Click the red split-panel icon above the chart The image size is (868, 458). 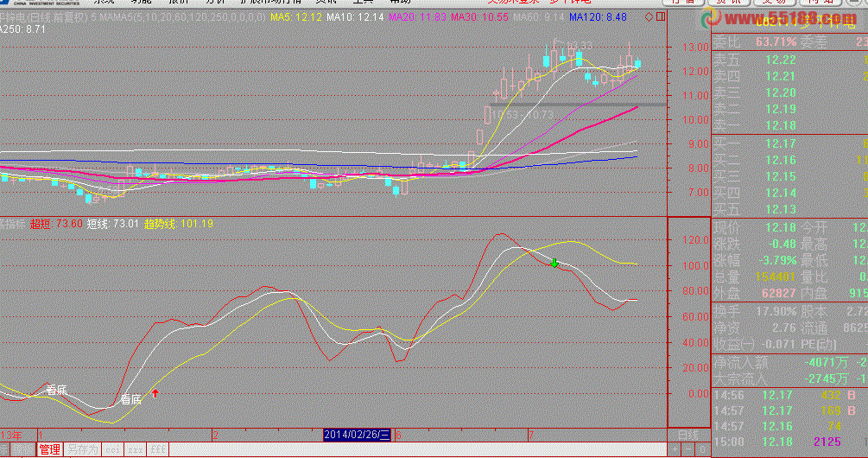[660, 17]
